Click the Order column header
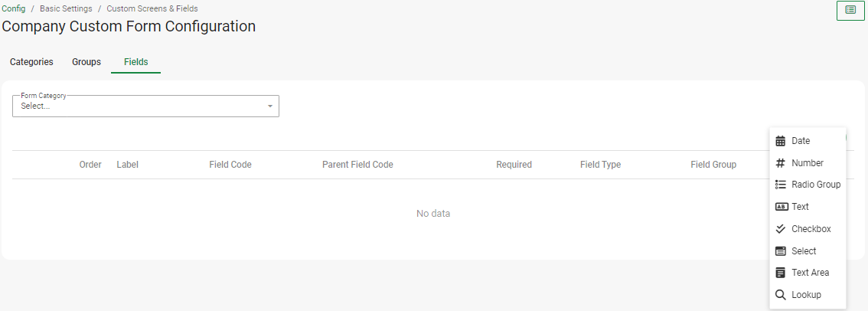The image size is (868, 311). (90, 165)
